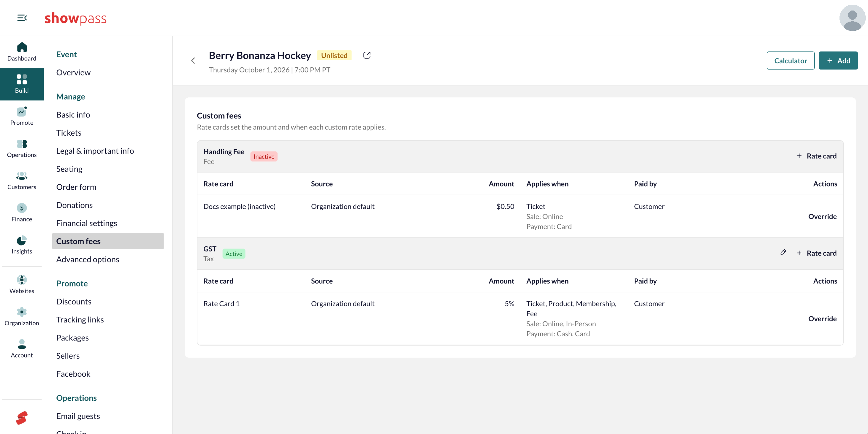Open the Seating menu item
This screenshot has height=434, width=868.
tap(69, 169)
